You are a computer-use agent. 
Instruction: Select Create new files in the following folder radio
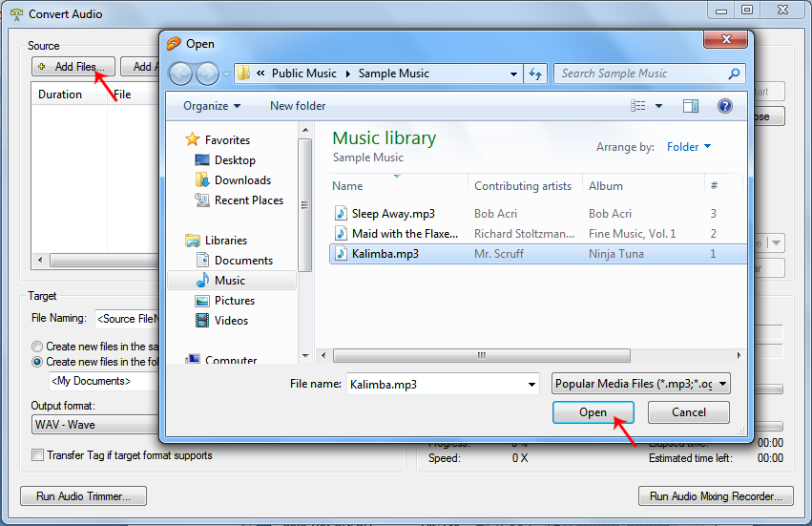(37, 362)
